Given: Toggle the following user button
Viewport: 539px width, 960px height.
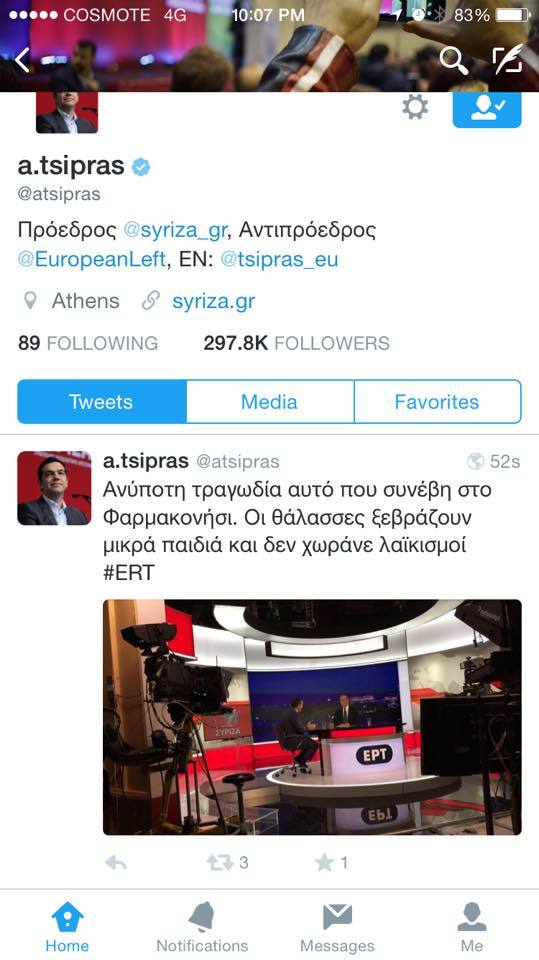Looking at the screenshot, I should pyautogui.click(x=487, y=109).
